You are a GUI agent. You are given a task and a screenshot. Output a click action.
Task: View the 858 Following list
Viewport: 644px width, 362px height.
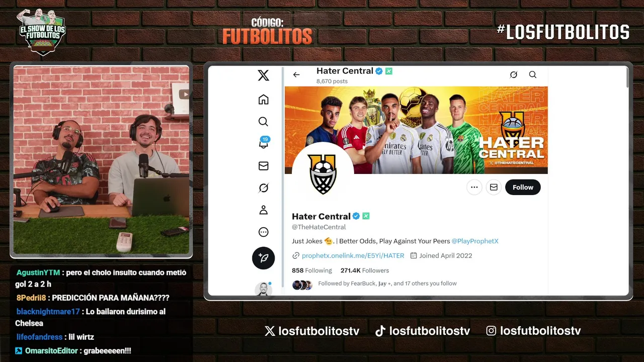pyautogui.click(x=312, y=270)
